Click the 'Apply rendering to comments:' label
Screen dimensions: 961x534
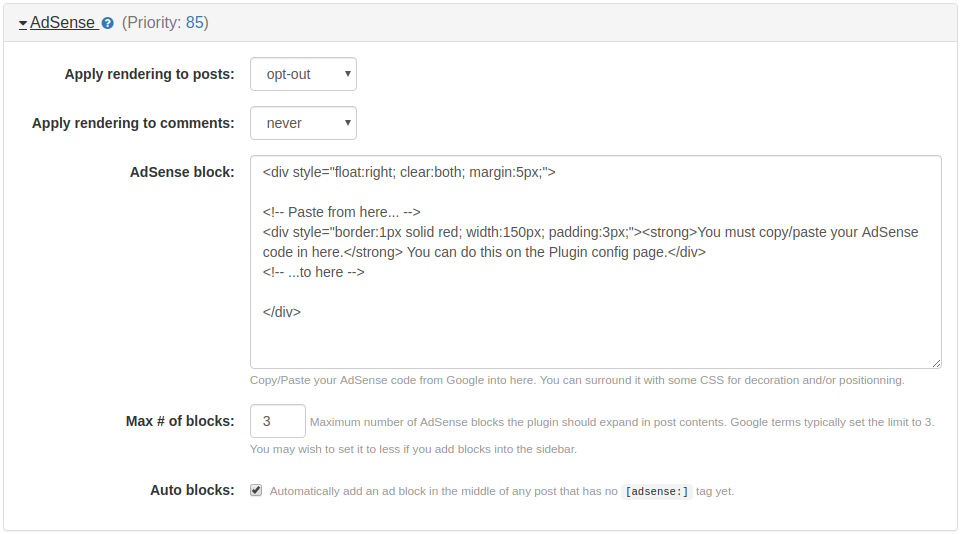(133, 123)
